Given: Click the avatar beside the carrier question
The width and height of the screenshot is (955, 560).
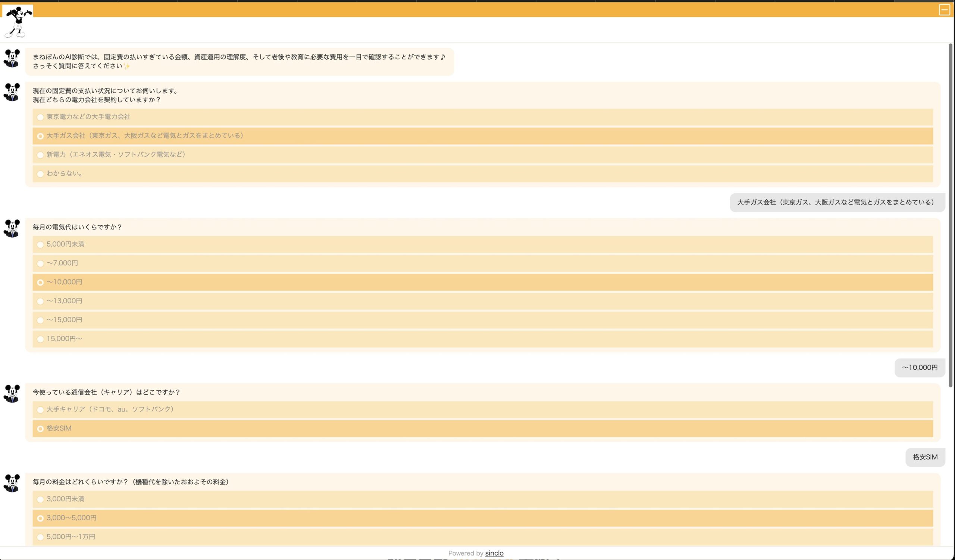Looking at the screenshot, I should (x=12, y=394).
